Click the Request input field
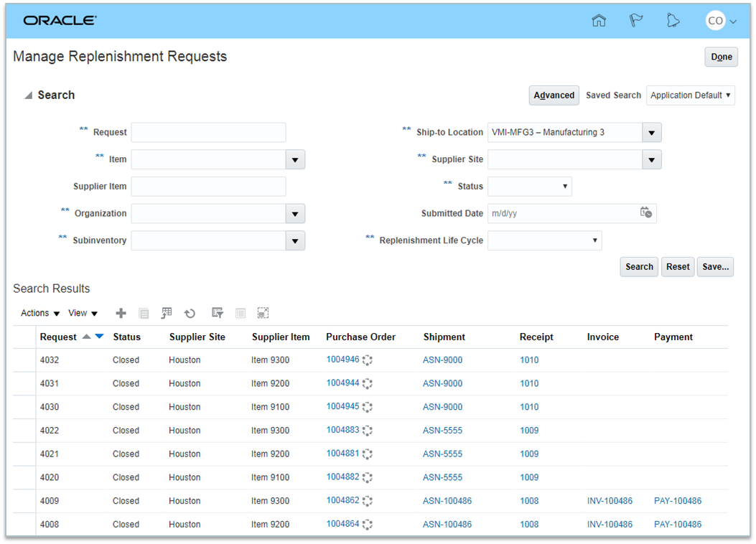This screenshot has height=544, width=756. click(x=208, y=133)
